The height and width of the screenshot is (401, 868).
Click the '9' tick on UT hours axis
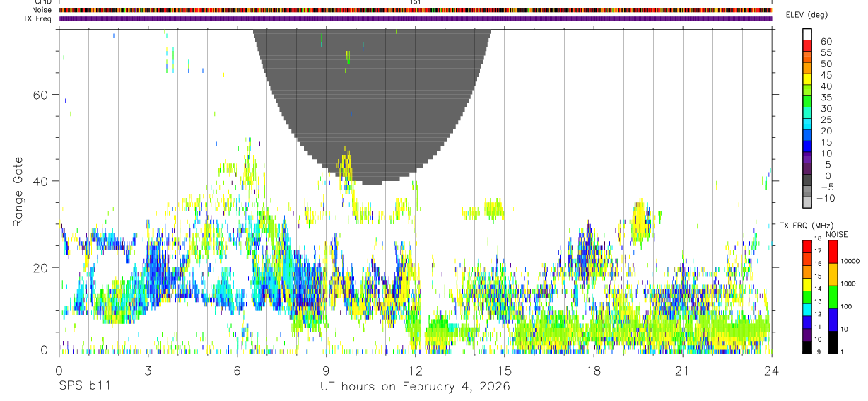327,371
